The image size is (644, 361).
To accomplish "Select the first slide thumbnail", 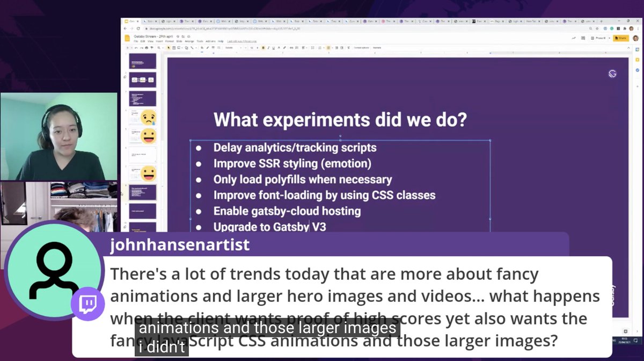I will click(143, 61).
